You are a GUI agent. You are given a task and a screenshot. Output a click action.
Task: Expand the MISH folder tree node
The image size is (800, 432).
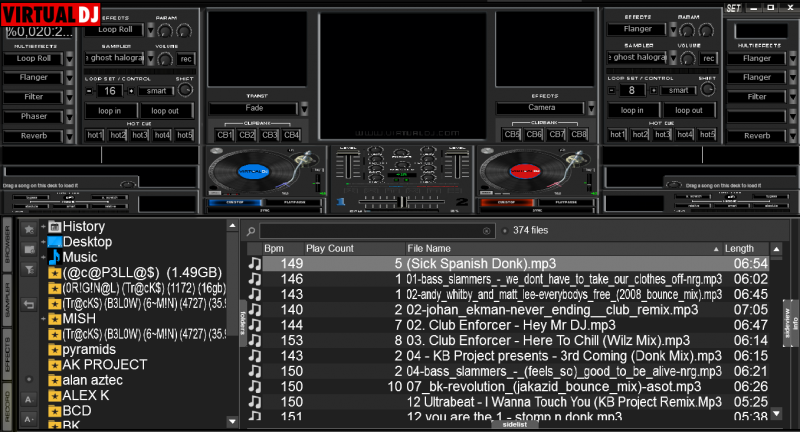(x=41, y=318)
